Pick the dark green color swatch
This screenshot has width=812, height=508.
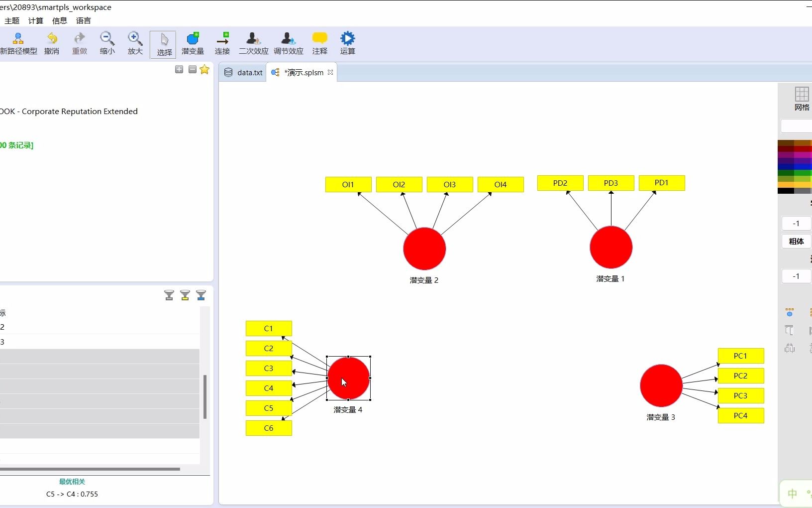(786, 173)
